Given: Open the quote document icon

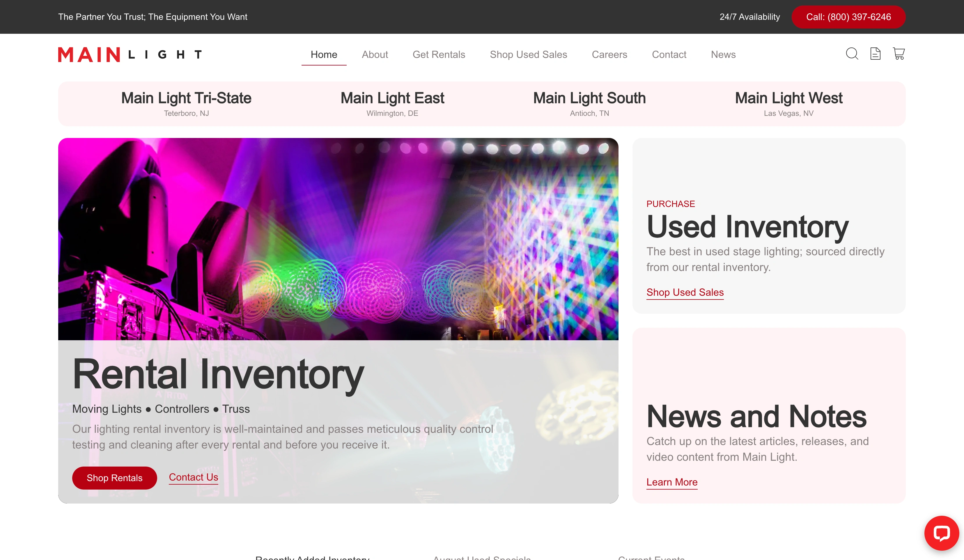Looking at the screenshot, I should coord(875,54).
